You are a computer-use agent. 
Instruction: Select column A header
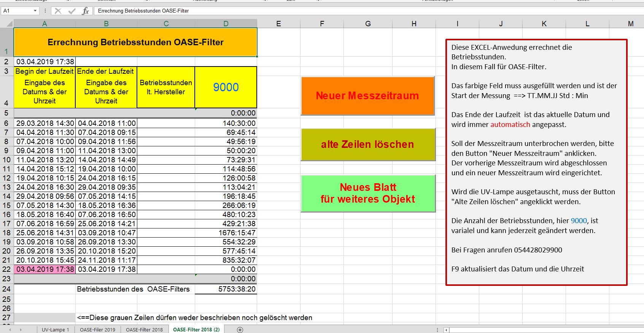coord(45,24)
